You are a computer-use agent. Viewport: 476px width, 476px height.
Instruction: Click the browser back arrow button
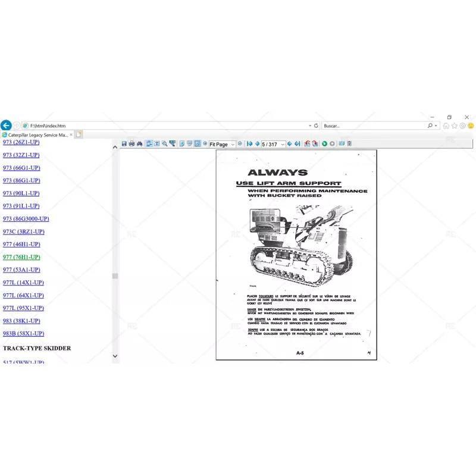[6, 126]
